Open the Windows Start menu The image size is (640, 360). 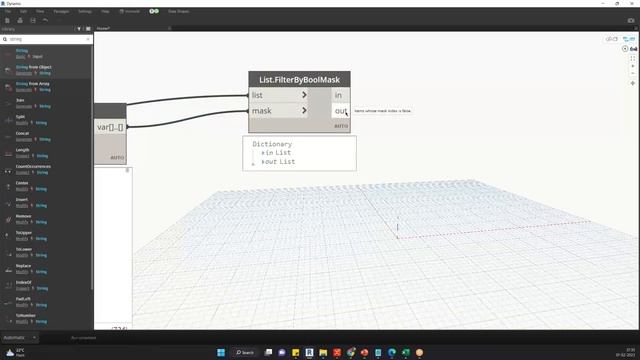[221, 352]
